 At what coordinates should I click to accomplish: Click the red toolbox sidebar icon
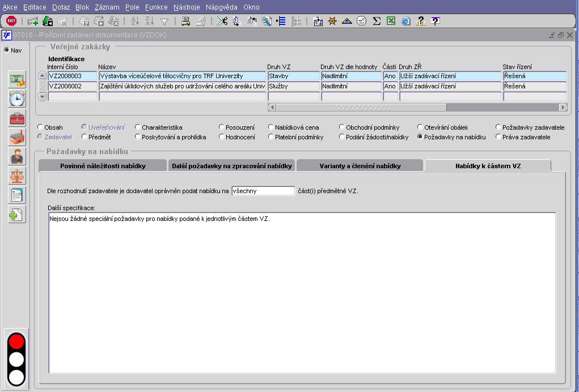pyautogui.click(x=17, y=118)
